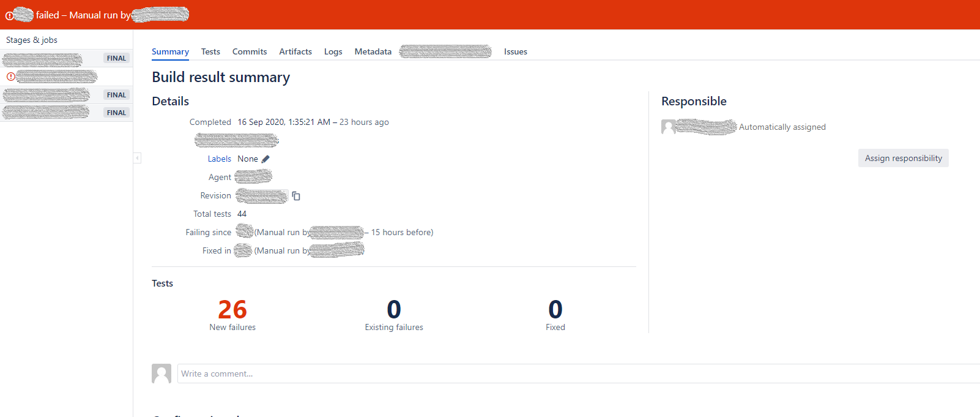The width and height of the screenshot is (980, 417).
Task: Open the Commits tab
Action: coord(250,52)
